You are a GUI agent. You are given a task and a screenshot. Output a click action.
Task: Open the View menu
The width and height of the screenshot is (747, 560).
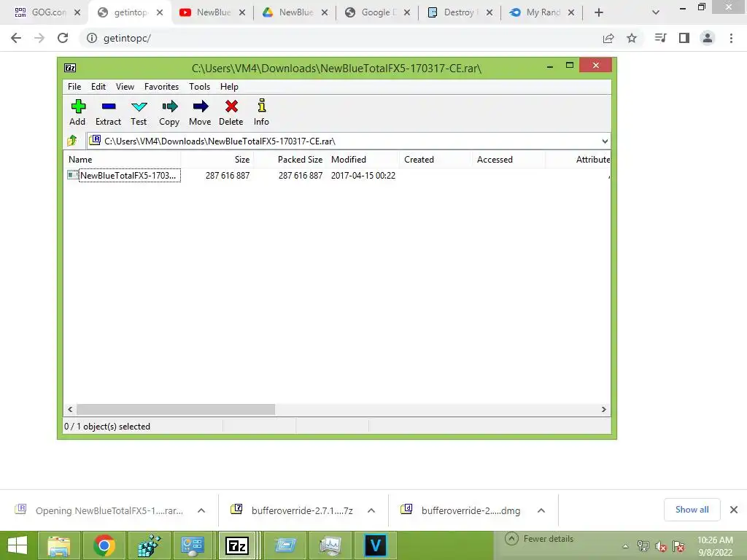(125, 87)
